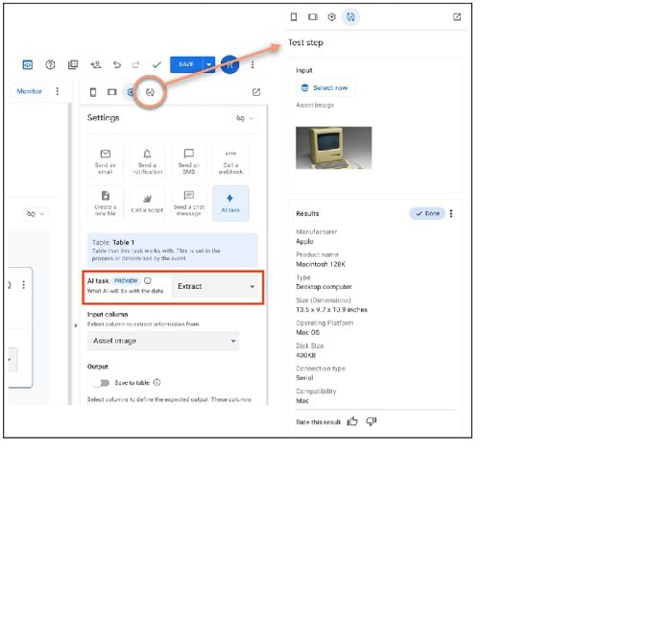
Task: Open the AI task Extract dropdown
Action: click(216, 286)
